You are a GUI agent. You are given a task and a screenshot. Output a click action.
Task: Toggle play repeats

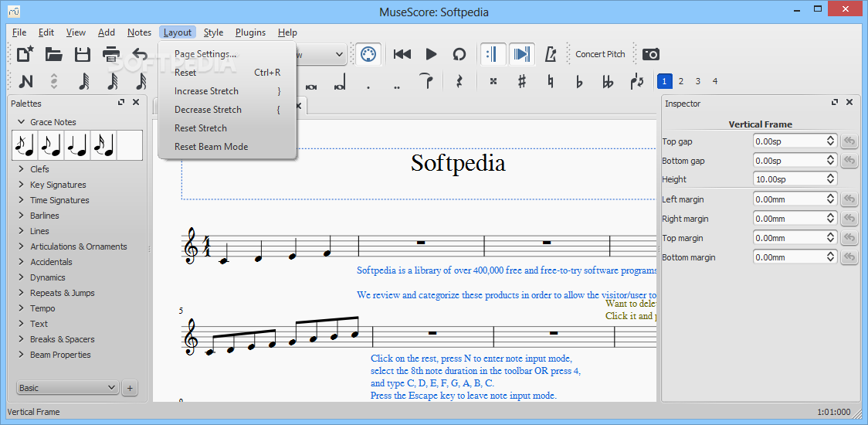point(492,54)
